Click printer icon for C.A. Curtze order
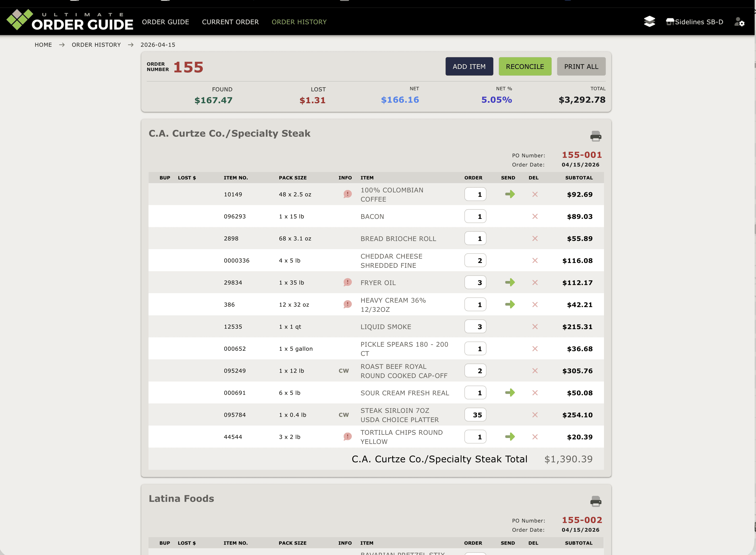Image resolution: width=756 pixels, height=555 pixels. (596, 136)
